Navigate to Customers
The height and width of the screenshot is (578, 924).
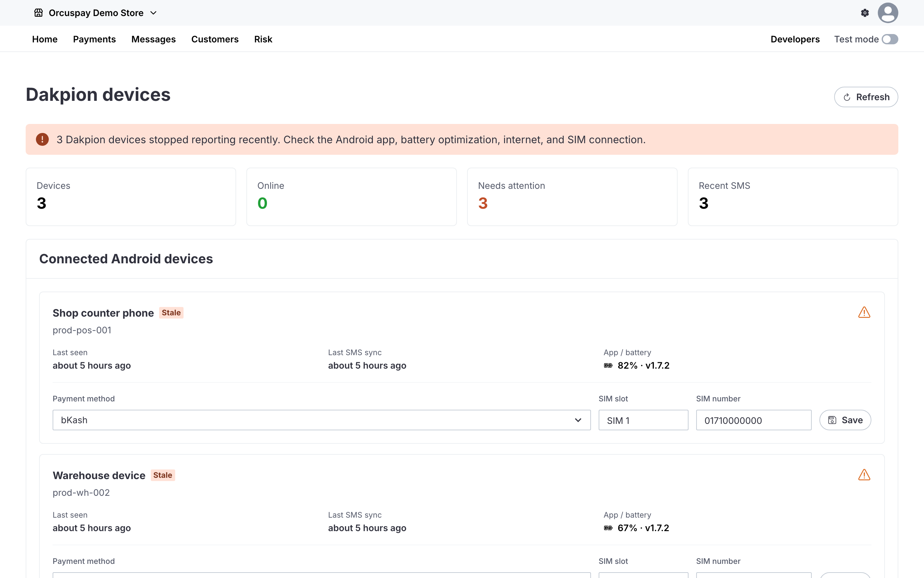coord(215,39)
